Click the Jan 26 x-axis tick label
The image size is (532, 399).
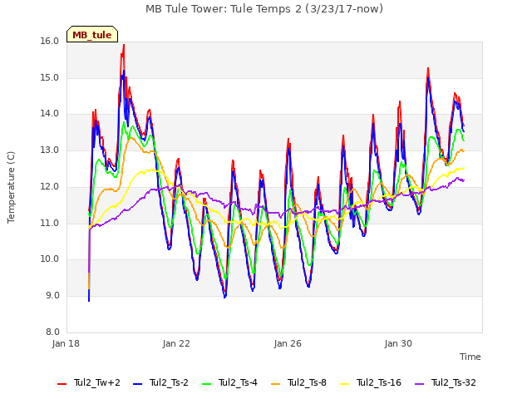[x=288, y=343]
